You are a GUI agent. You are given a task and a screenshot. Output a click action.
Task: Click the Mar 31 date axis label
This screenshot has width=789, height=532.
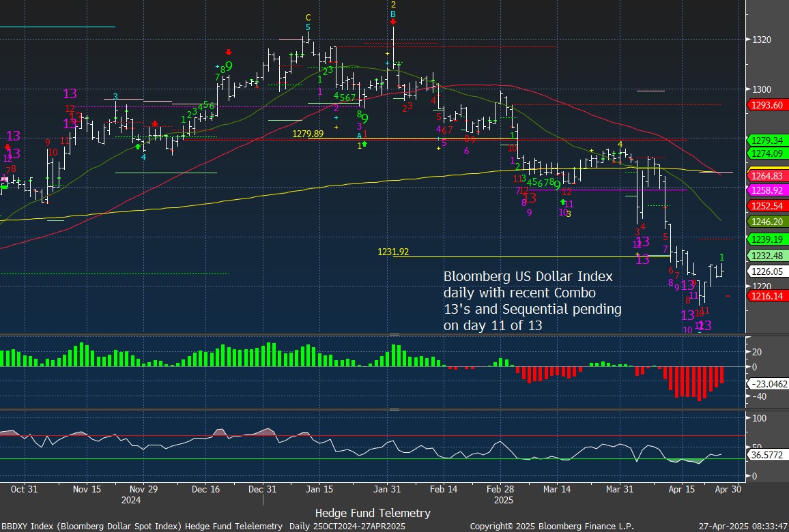tap(620, 489)
